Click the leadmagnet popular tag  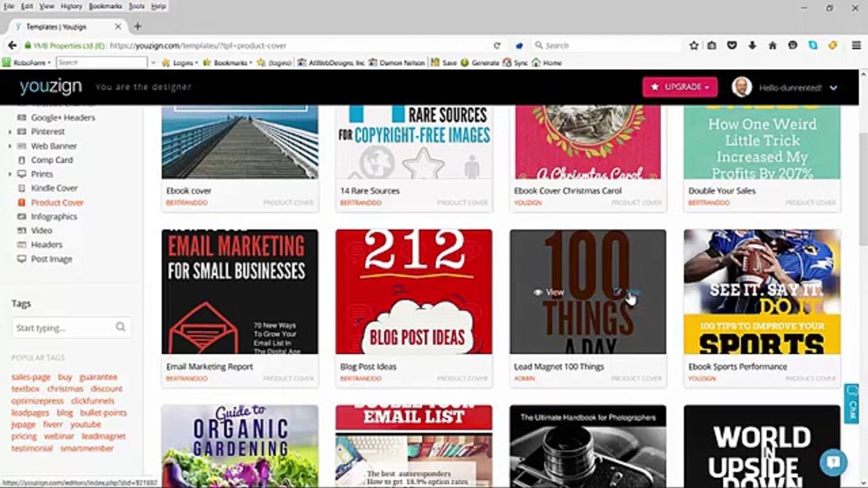(104, 436)
